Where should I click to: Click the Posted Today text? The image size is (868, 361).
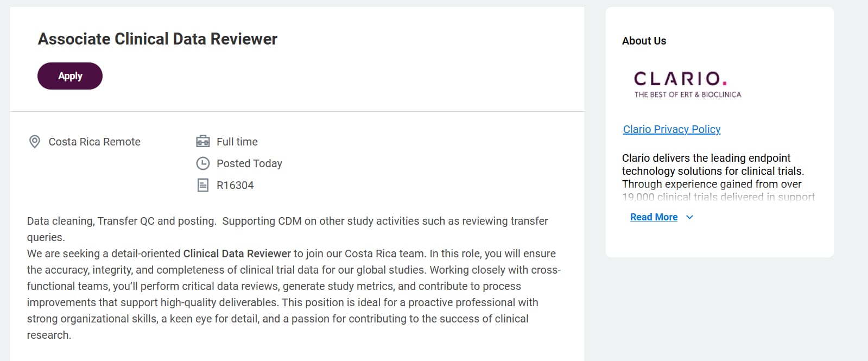(x=249, y=163)
